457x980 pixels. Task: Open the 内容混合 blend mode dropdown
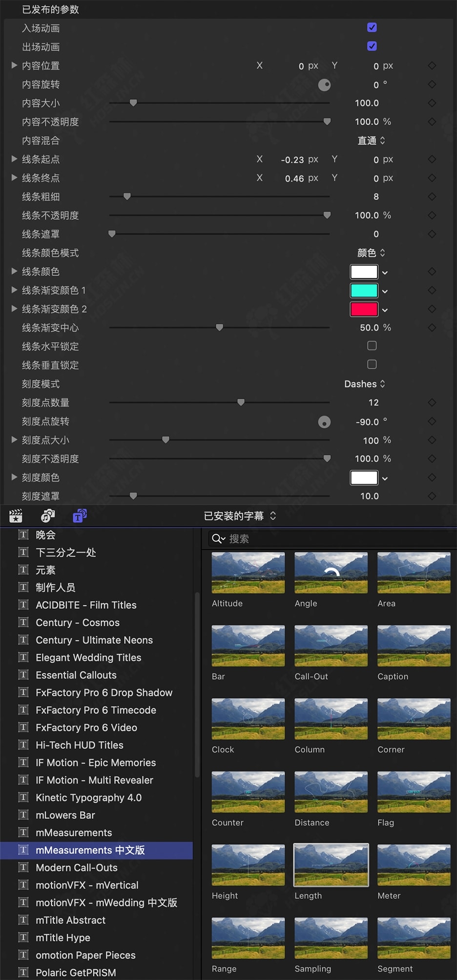click(x=371, y=141)
